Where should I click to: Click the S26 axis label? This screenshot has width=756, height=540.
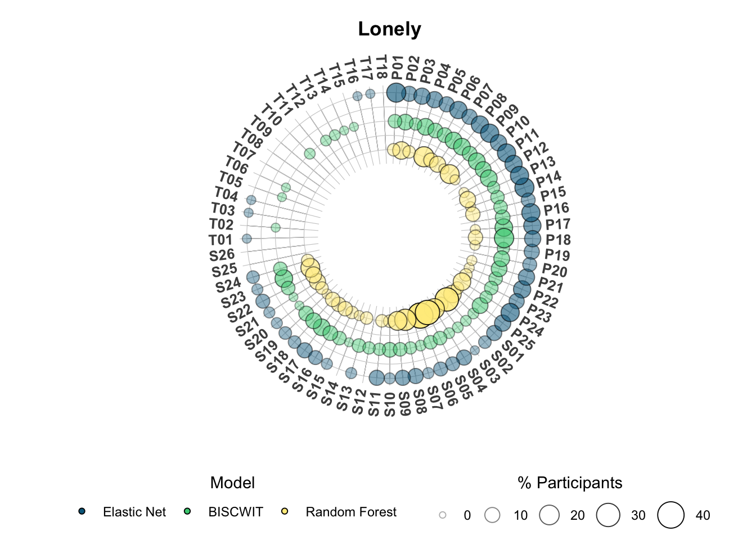[222, 255]
